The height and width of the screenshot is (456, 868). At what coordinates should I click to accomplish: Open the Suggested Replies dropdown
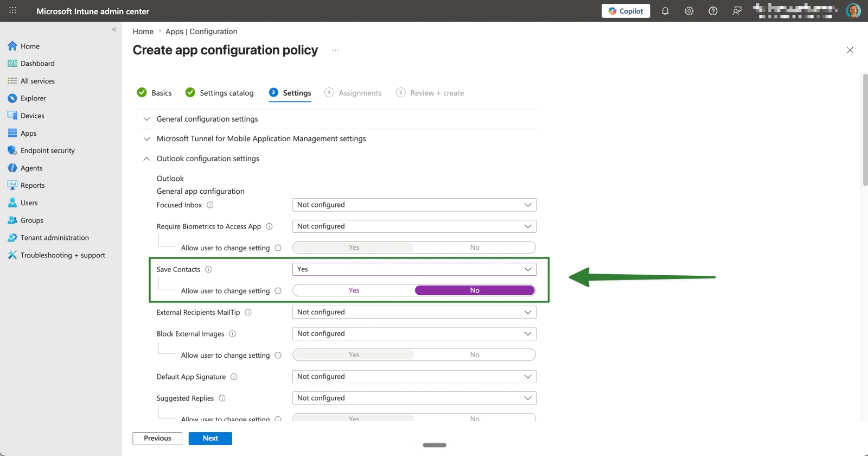click(414, 398)
